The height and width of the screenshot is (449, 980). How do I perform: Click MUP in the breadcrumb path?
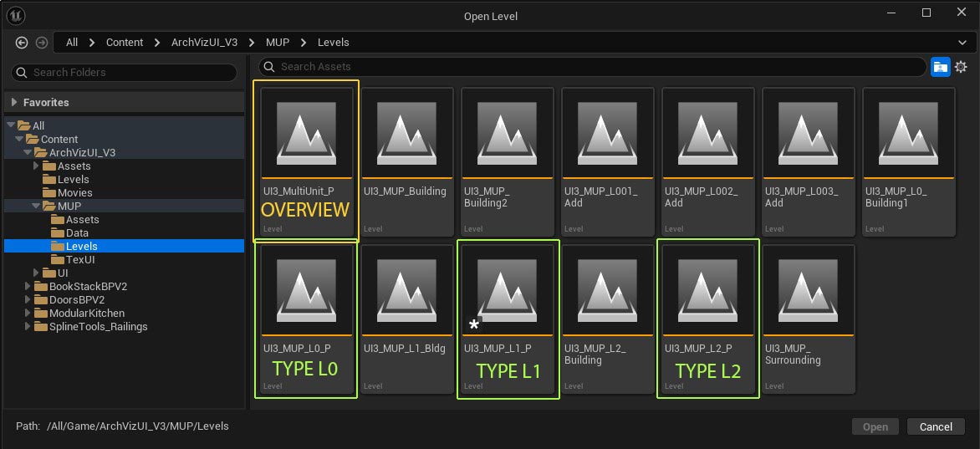click(278, 43)
